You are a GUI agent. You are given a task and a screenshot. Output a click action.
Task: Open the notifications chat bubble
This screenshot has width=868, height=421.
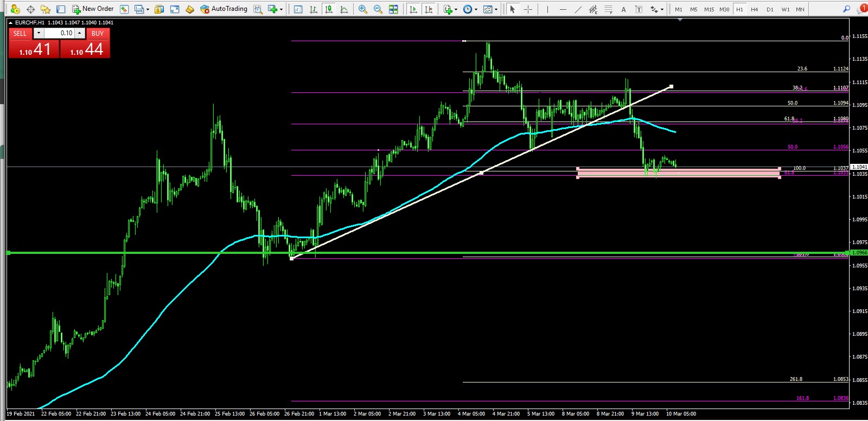(862, 9)
